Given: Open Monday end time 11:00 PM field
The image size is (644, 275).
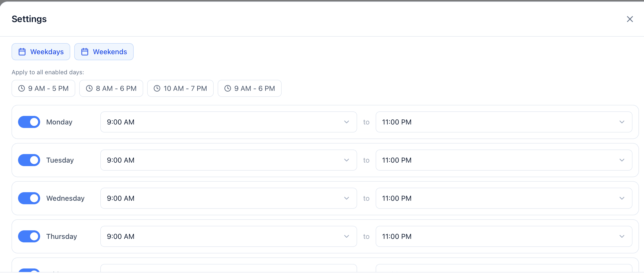Looking at the screenshot, I should coord(504,122).
